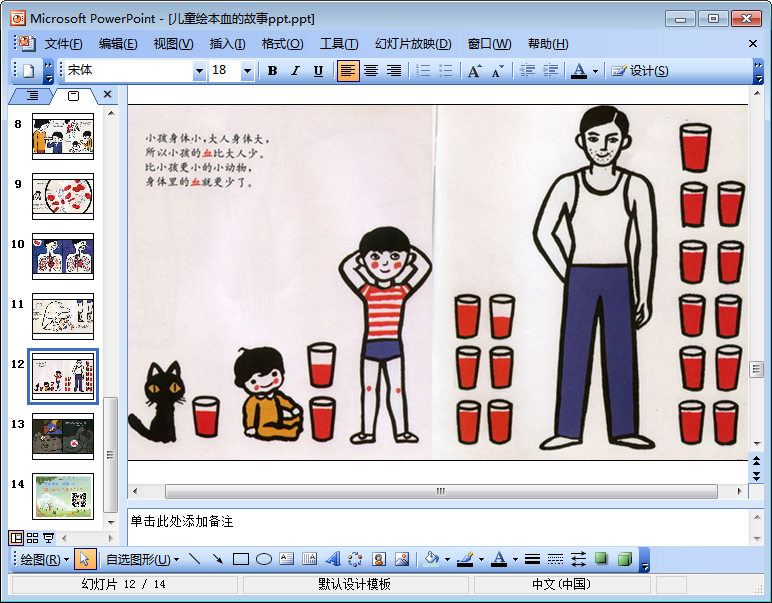Center align the text

click(x=371, y=71)
